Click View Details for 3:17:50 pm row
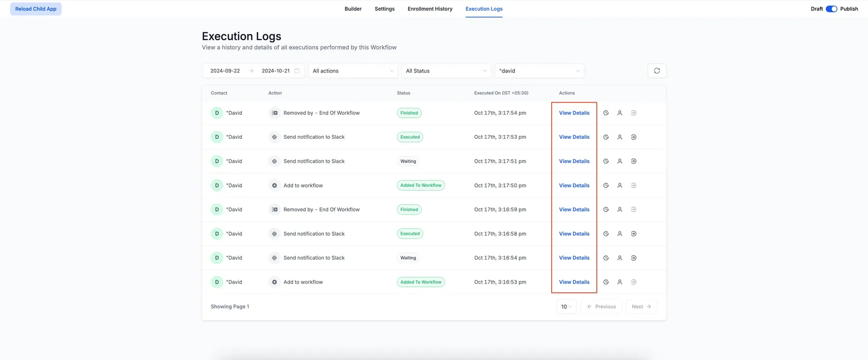This screenshot has height=360, width=868. coord(574,185)
